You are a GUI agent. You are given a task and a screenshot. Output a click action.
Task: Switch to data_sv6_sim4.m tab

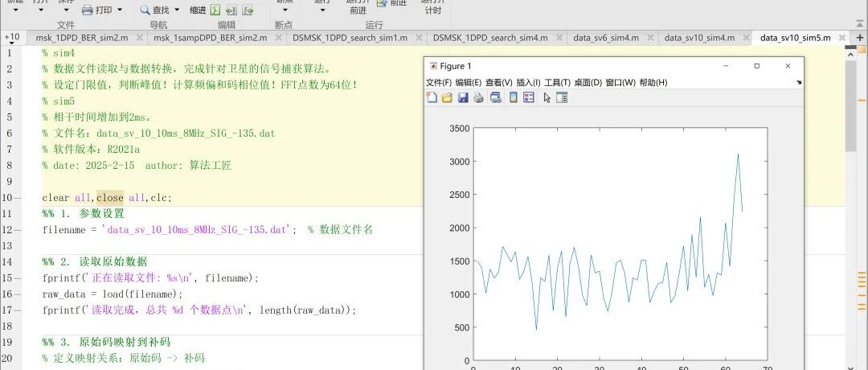(606, 39)
